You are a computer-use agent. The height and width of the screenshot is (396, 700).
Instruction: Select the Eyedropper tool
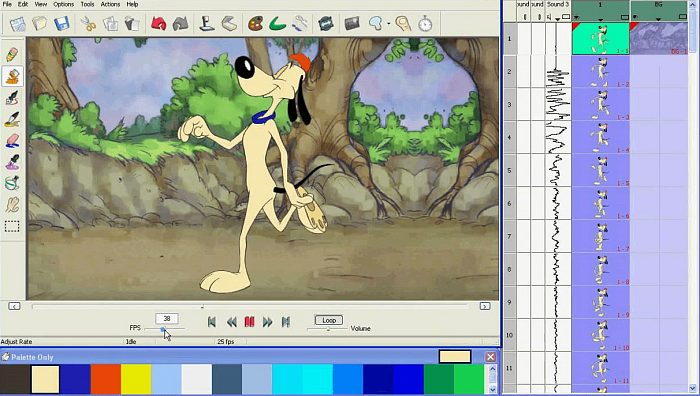tap(12, 162)
